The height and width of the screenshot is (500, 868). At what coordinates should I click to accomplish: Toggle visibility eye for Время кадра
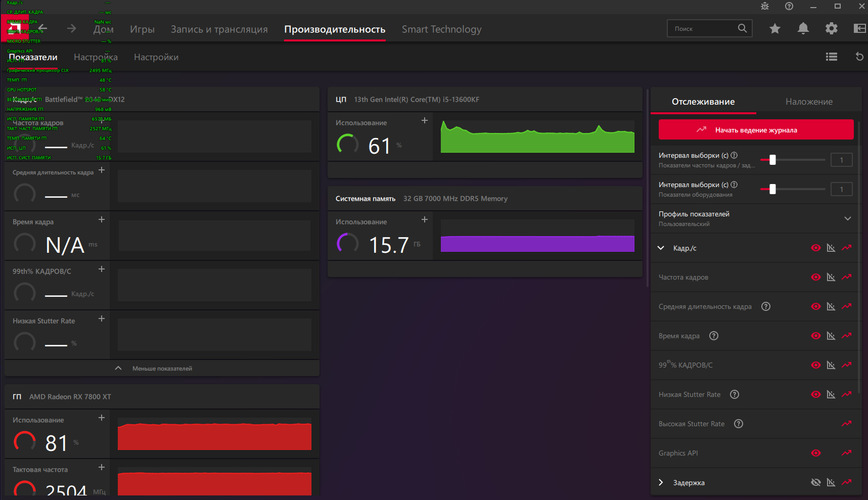point(816,336)
